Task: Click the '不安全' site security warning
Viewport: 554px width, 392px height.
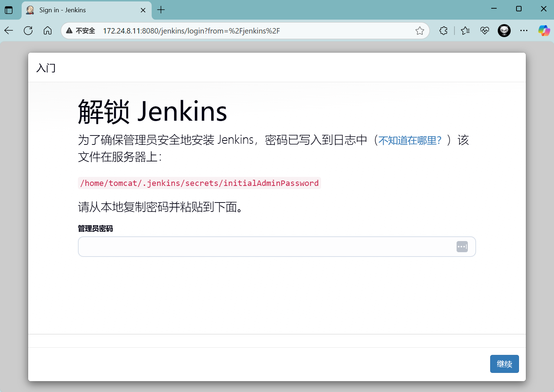Action: [81, 31]
